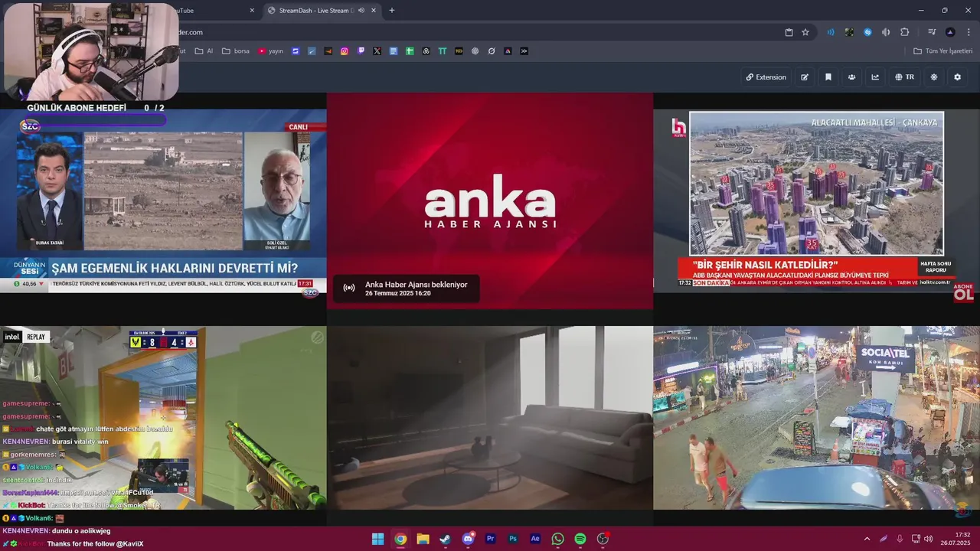Open the borsa bookmarks folder
Screen dimensions: 980x551
click(236, 51)
